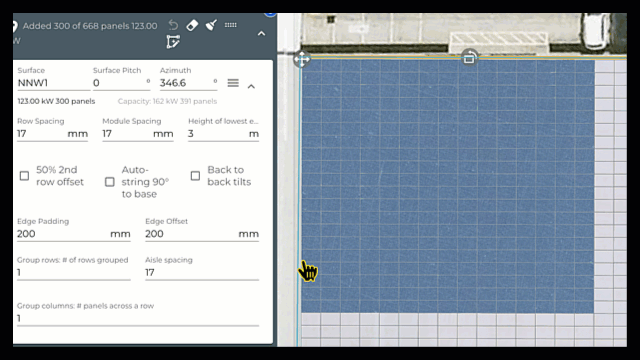This screenshot has width=640, height=360.
Task: Collapse the NNW1 surface settings chevron
Action: point(251,87)
